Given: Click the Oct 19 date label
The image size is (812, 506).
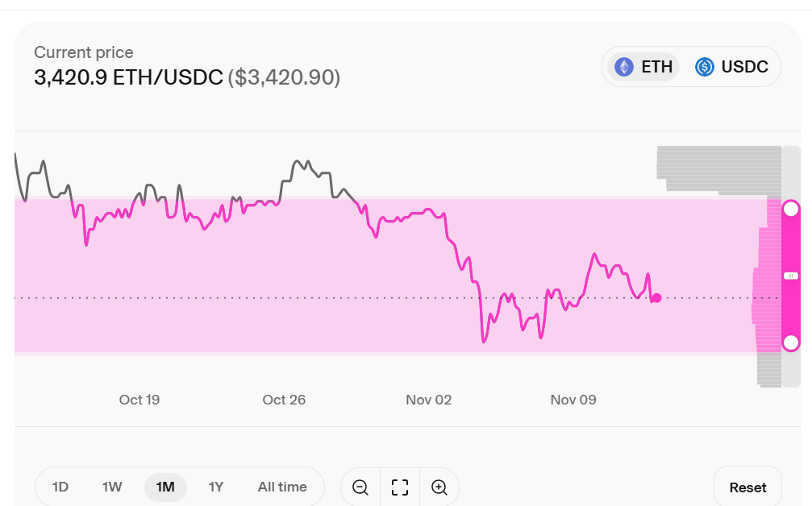Looking at the screenshot, I should (139, 400).
